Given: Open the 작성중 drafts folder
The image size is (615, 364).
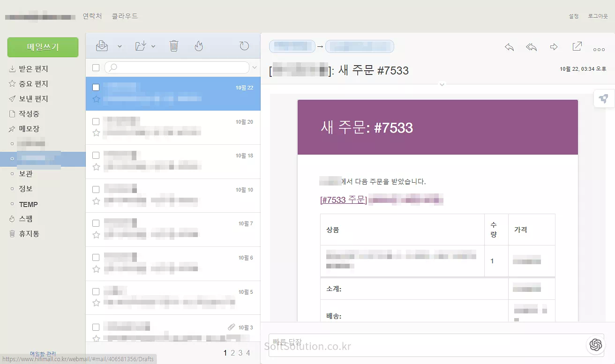Looking at the screenshot, I should click(29, 114).
